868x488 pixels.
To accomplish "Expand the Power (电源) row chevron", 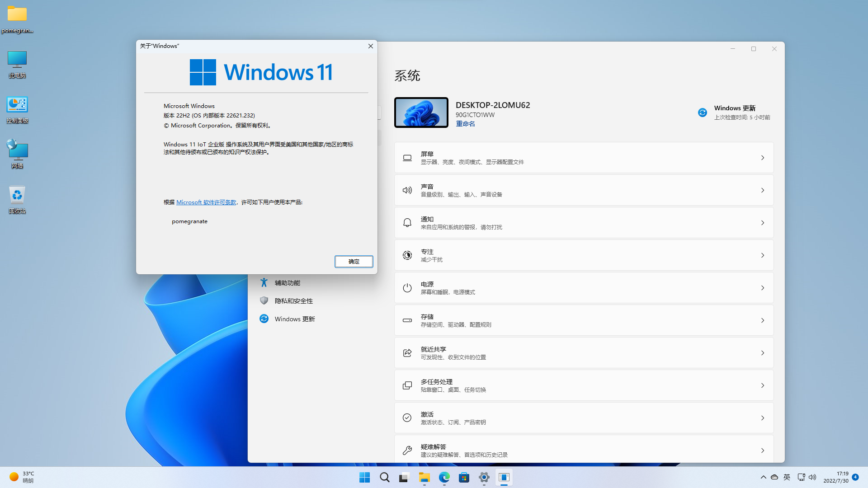I will pyautogui.click(x=763, y=288).
